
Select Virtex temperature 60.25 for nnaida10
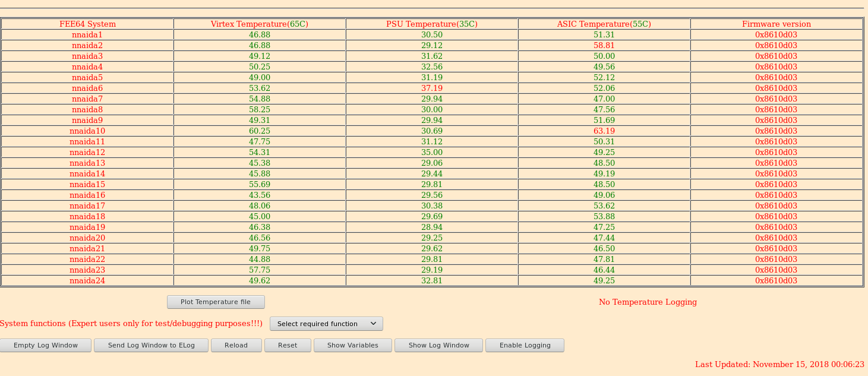click(260, 131)
